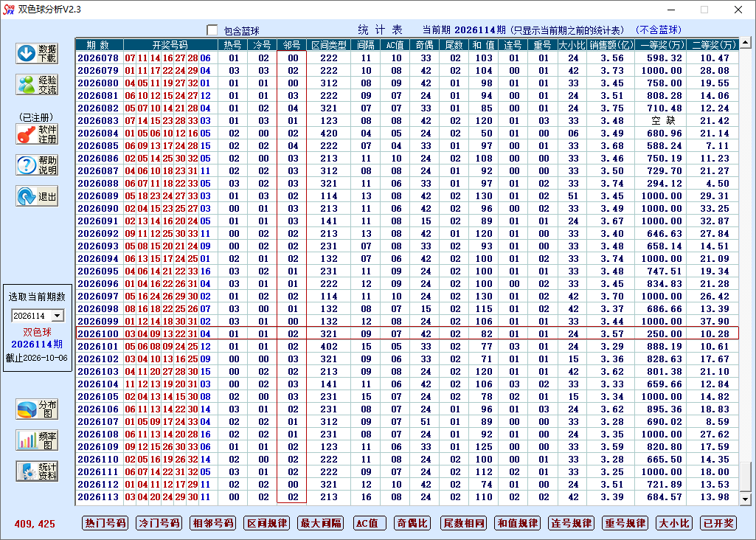Open the 分布图 distribution chart icon
The height and width of the screenshot is (540, 756).
[x=37, y=409]
